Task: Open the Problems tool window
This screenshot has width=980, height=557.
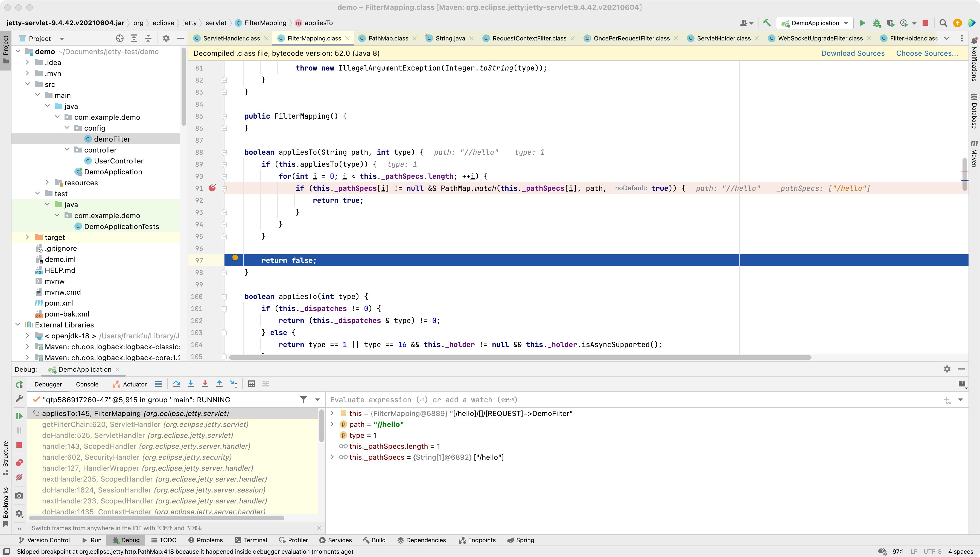Action: coord(206,540)
